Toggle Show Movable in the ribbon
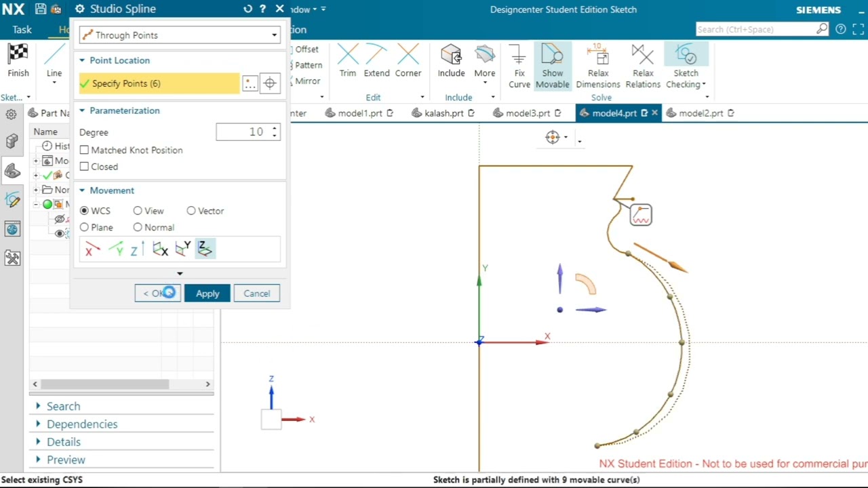This screenshot has height=488, width=868. 552,66
